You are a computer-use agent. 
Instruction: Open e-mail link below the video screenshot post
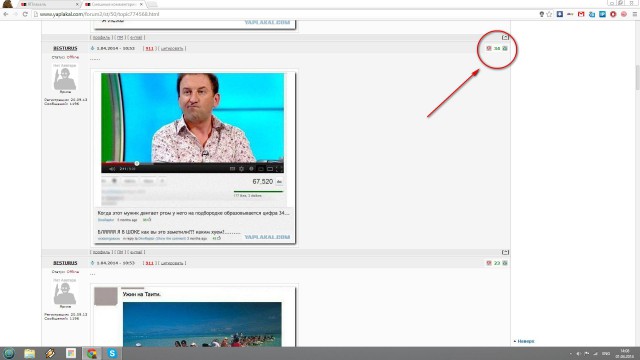[136, 252]
